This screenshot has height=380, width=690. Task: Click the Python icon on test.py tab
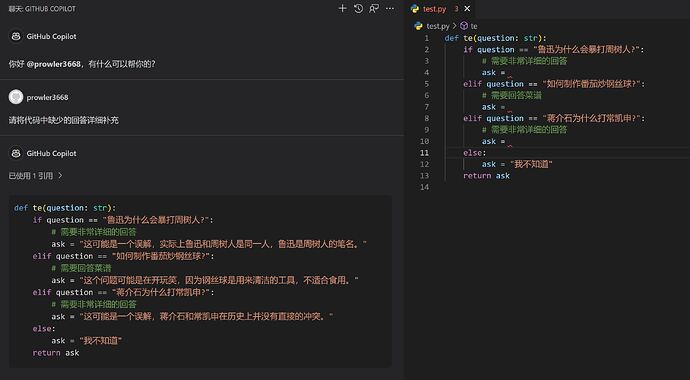(415, 8)
